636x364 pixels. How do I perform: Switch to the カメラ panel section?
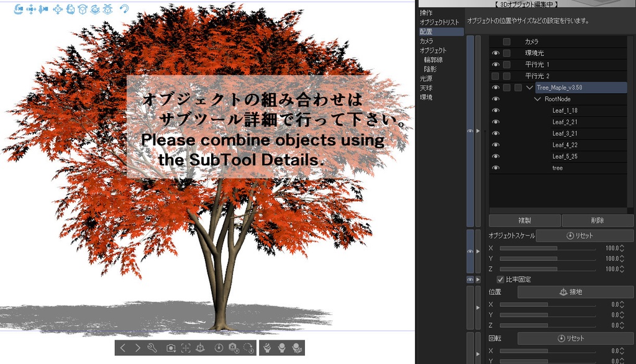(x=427, y=41)
